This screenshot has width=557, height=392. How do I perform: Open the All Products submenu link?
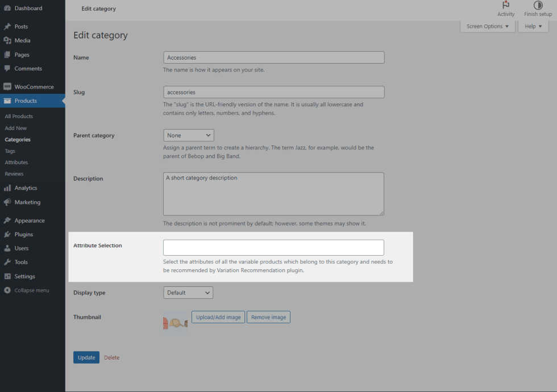point(19,116)
